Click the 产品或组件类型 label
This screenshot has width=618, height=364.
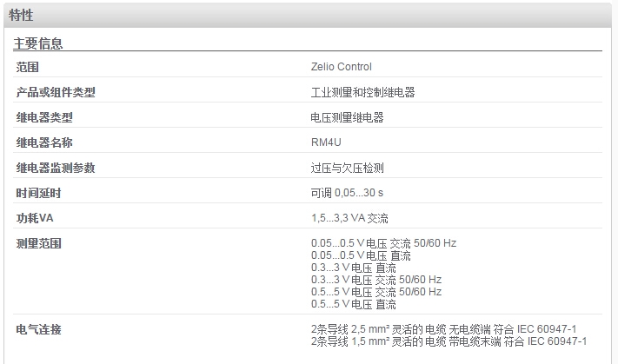coord(56,92)
